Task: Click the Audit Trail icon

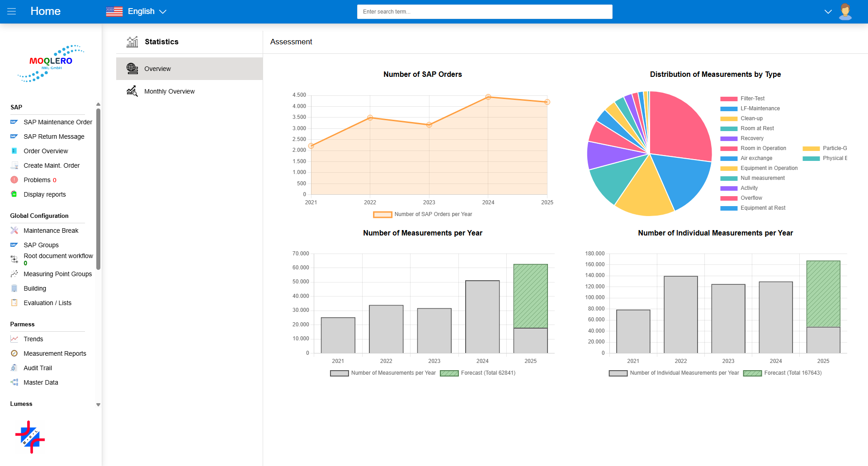Action: (x=14, y=368)
